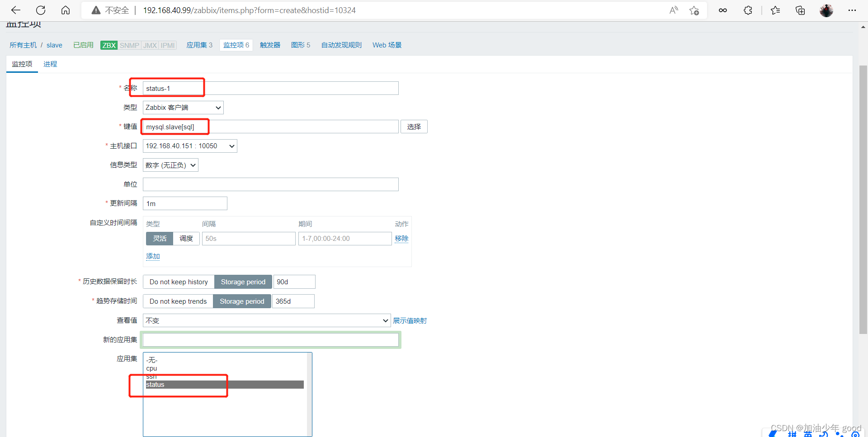The width and height of the screenshot is (868, 437).
Task: Select Storage period for trends
Action: point(242,301)
